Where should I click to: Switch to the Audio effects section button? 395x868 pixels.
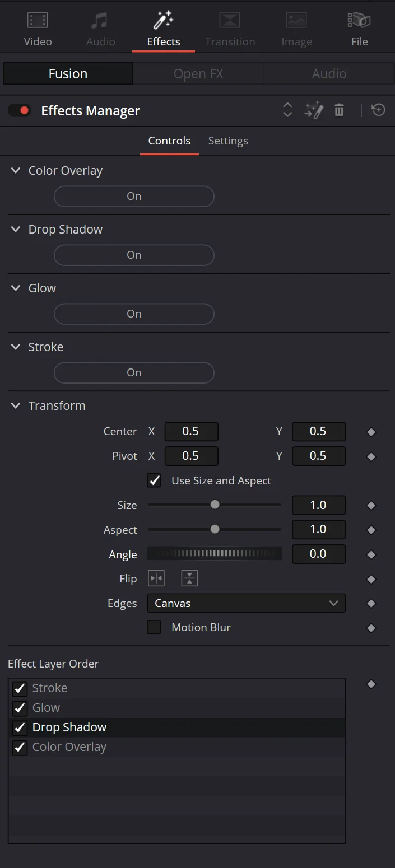pos(329,73)
